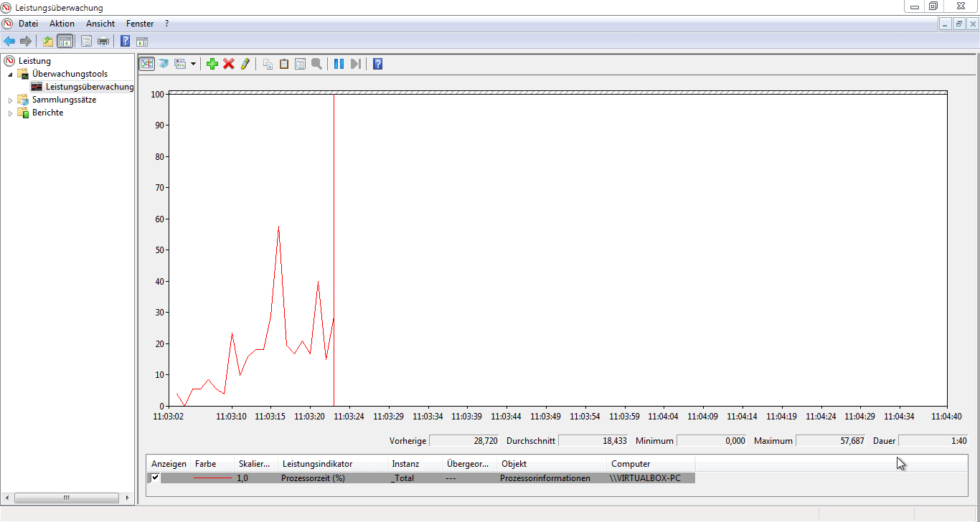Viewport: 980px width, 522px height.
Task: Select Leistungsüberwachung in the tree
Action: point(90,87)
